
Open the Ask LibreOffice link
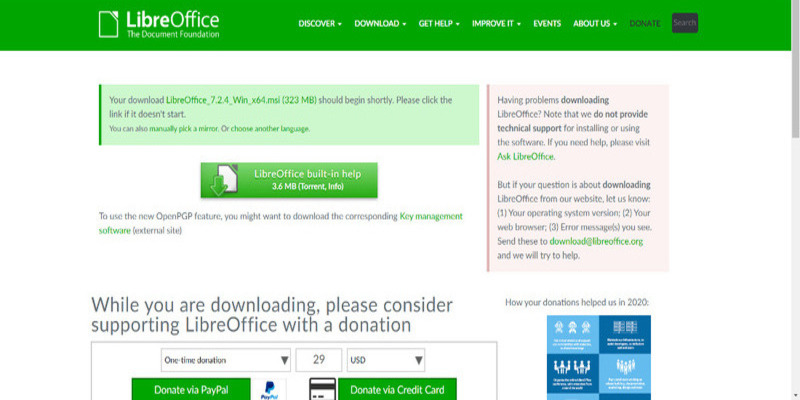click(x=526, y=157)
